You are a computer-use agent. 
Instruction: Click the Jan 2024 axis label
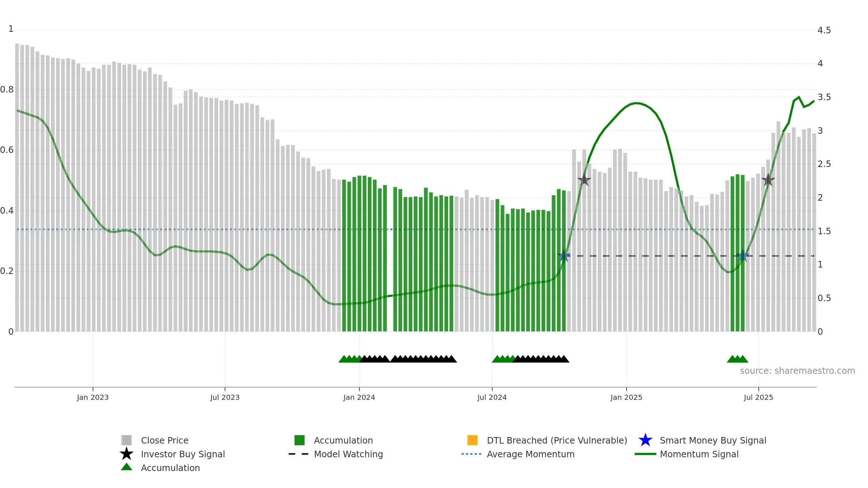click(359, 397)
